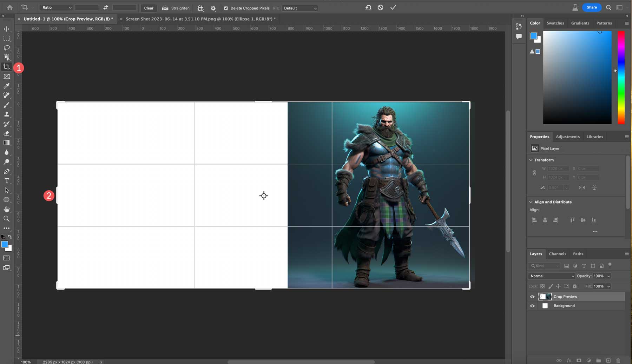Select the Hand tool
Screen dimensions: 632x364
(x=7, y=209)
